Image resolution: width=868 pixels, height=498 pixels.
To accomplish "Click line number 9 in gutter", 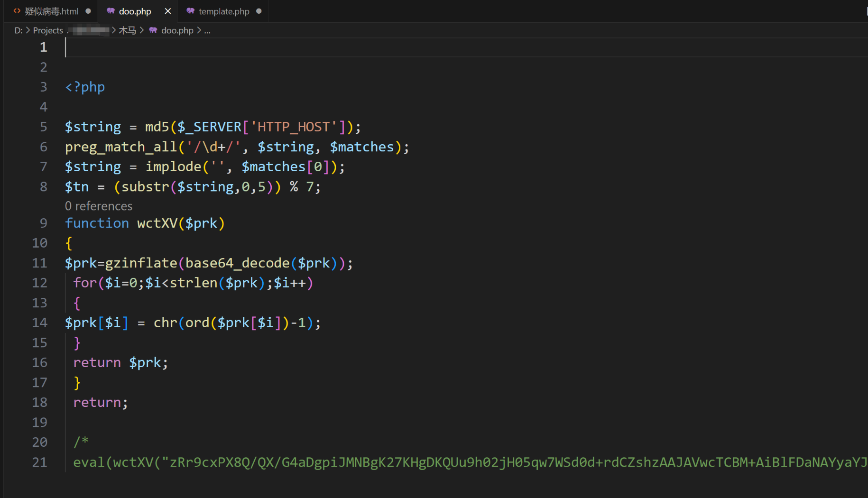I will (43, 223).
